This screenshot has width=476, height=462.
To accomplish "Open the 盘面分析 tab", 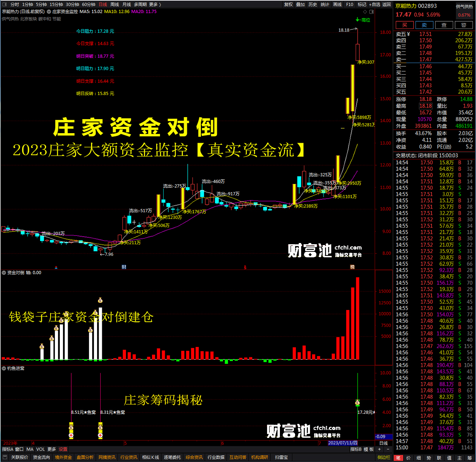I will [x=85, y=458].
